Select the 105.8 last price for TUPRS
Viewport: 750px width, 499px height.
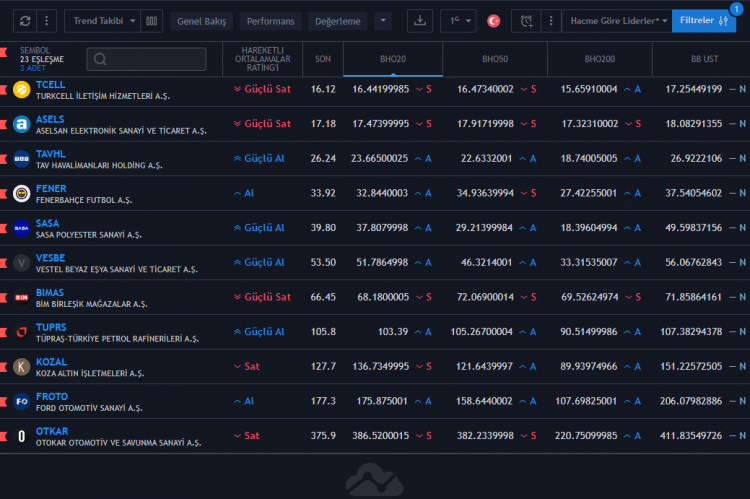click(323, 332)
